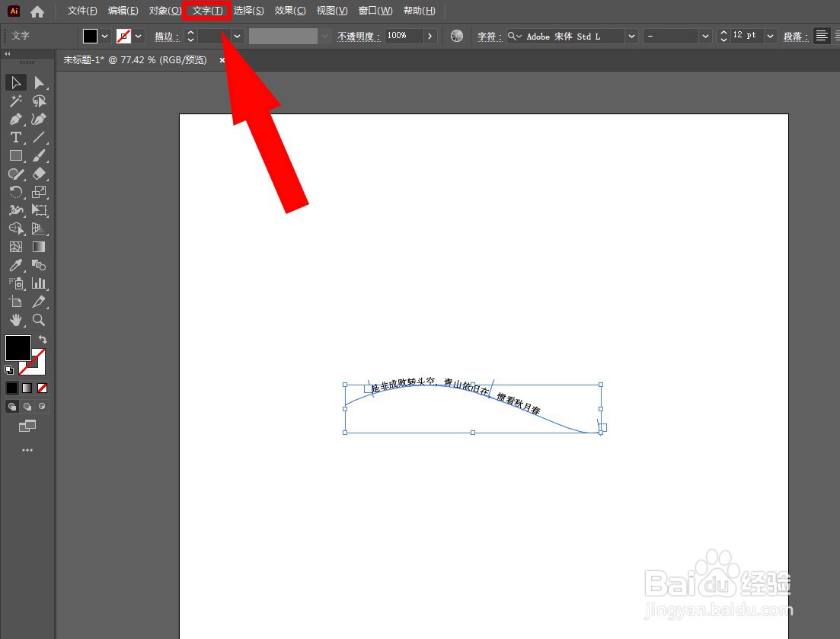
Task: Select the Perspective Grid tool
Action: [39, 228]
